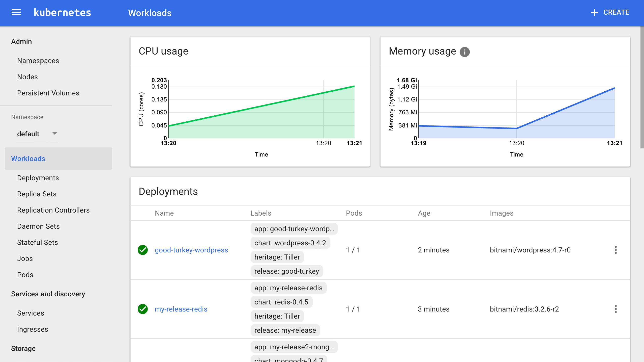Open the Pods sidebar section

click(25, 275)
